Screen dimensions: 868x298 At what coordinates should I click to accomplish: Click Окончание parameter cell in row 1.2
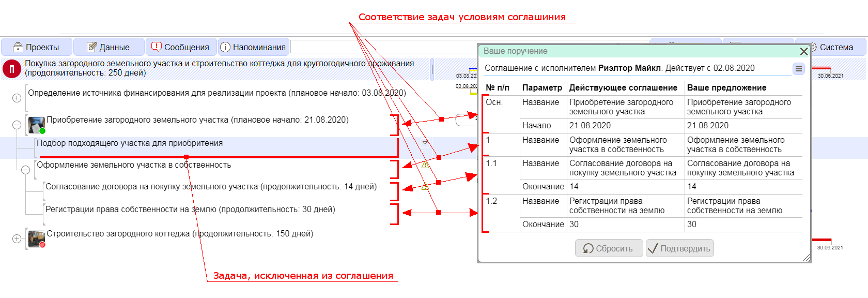tap(543, 225)
